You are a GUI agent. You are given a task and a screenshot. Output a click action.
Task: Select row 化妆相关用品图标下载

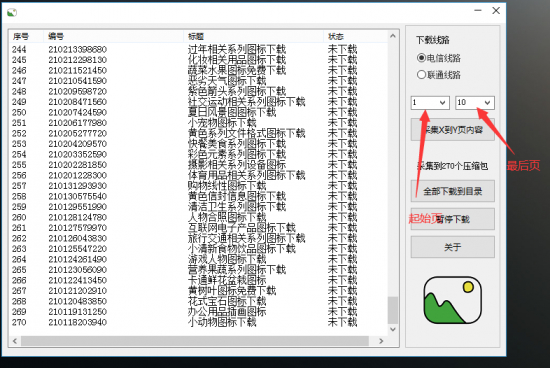199,60
